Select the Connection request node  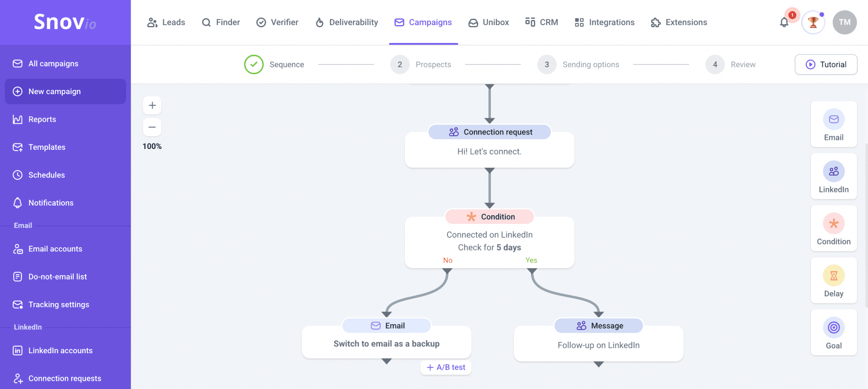pos(489,147)
